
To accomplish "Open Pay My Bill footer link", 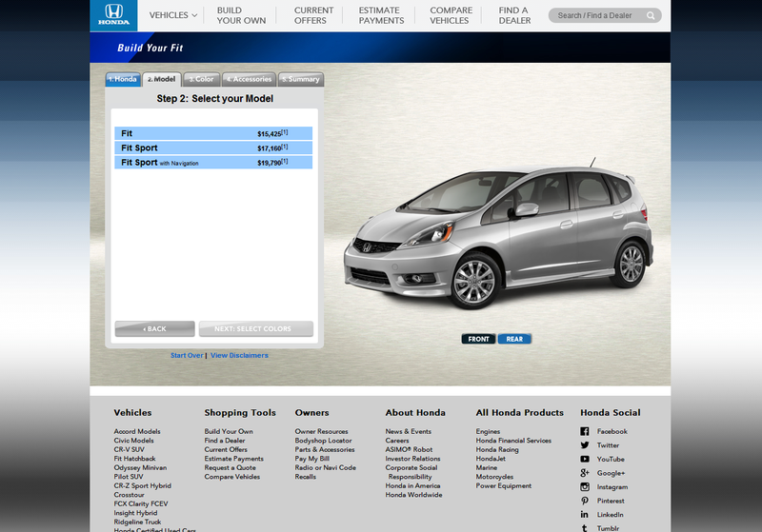I will [312, 459].
